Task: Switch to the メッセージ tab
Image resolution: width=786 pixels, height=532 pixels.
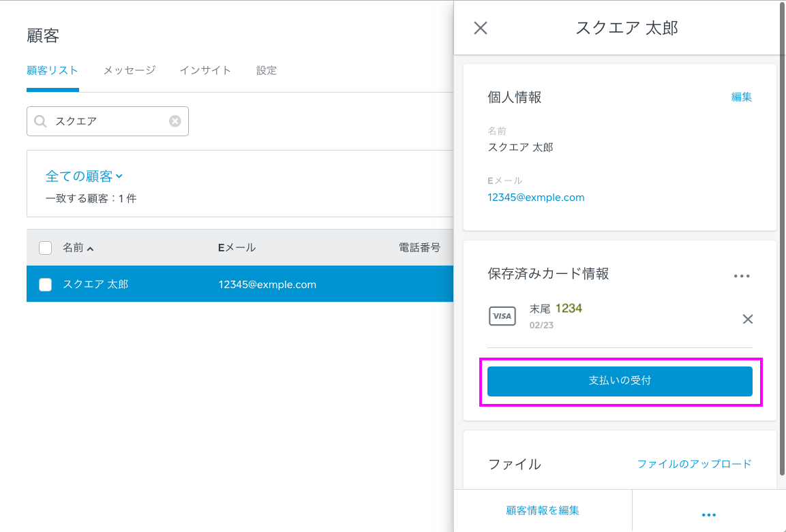Action: 129,70
